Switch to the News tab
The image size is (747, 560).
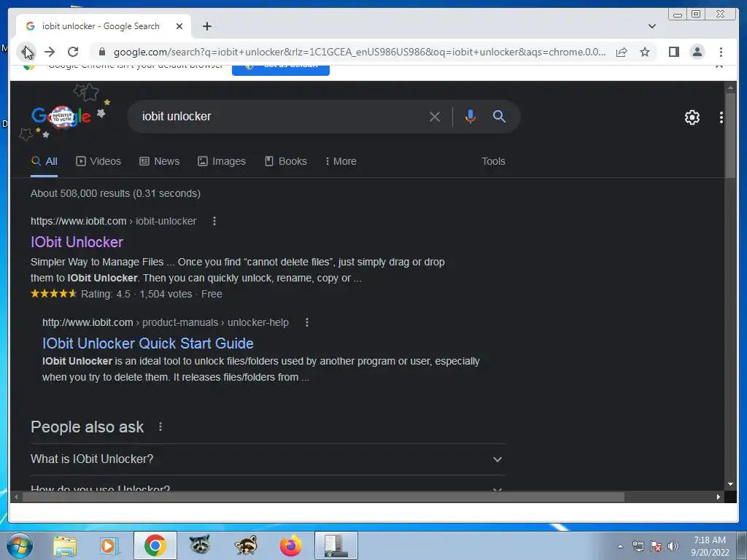click(x=160, y=161)
